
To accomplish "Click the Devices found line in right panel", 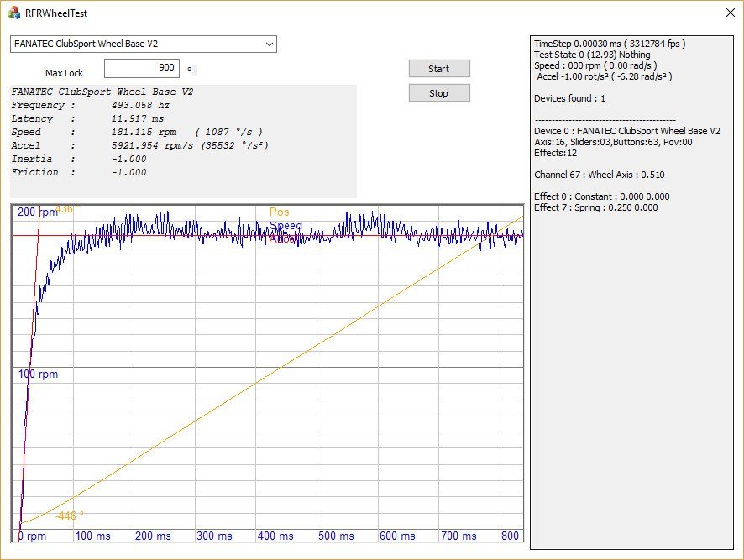I will pyautogui.click(x=570, y=98).
